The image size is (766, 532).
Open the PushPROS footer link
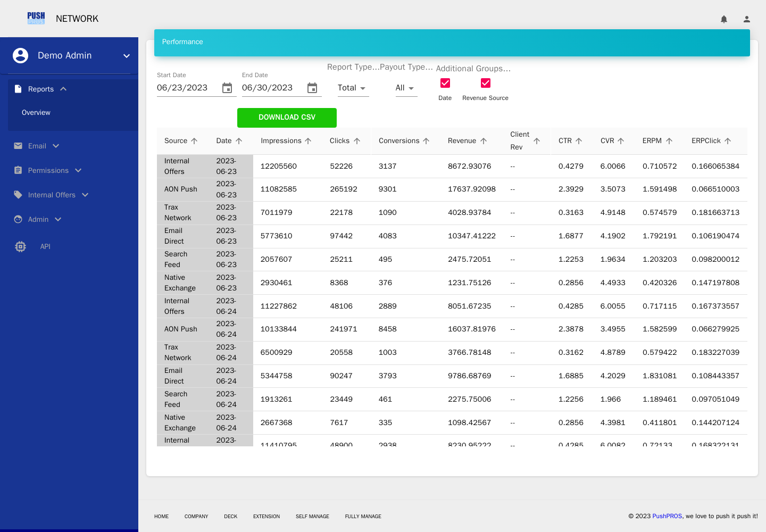click(667, 516)
